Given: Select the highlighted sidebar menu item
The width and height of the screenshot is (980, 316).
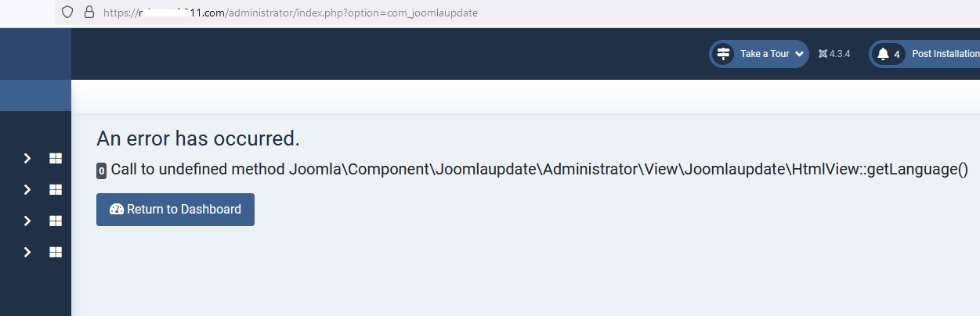Looking at the screenshot, I should [35, 95].
